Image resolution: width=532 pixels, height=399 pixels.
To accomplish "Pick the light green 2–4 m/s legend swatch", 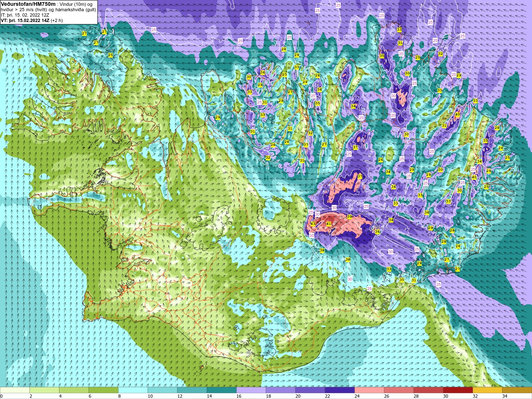I will 44,390.
